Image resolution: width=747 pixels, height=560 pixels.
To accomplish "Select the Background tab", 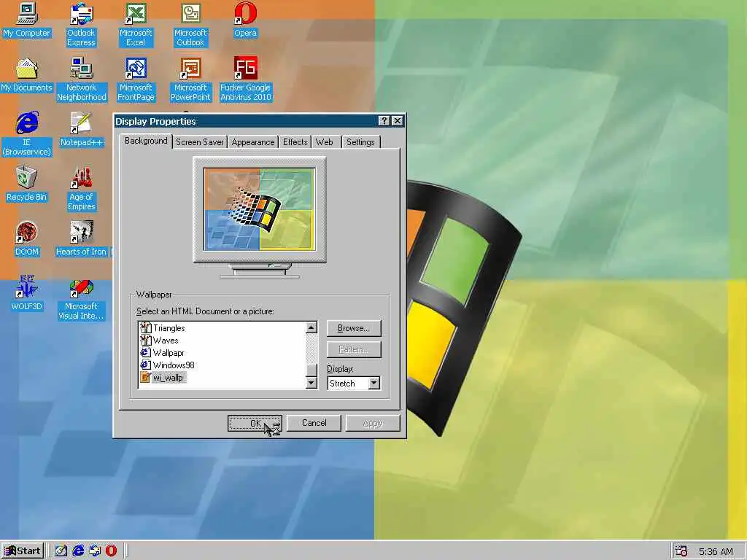I will pos(146,141).
